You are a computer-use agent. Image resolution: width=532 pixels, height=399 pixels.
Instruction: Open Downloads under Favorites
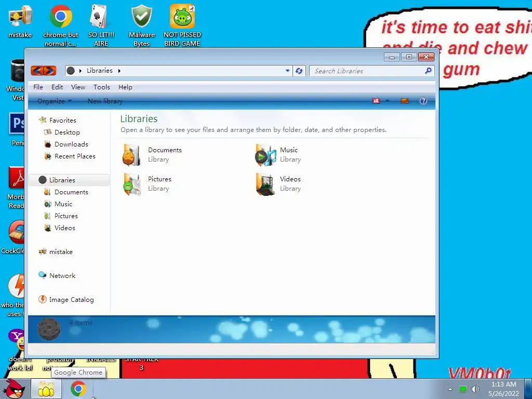[x=66, y=144]
